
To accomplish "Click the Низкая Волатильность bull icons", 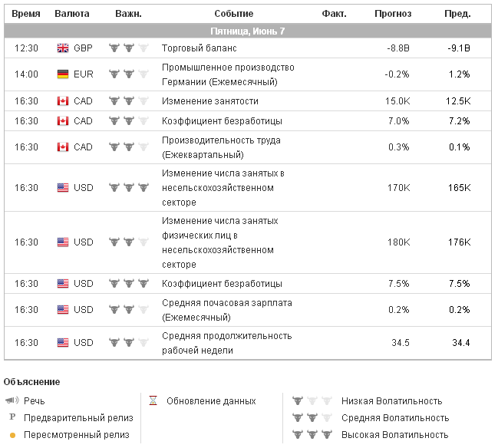I will click(312, 400).
